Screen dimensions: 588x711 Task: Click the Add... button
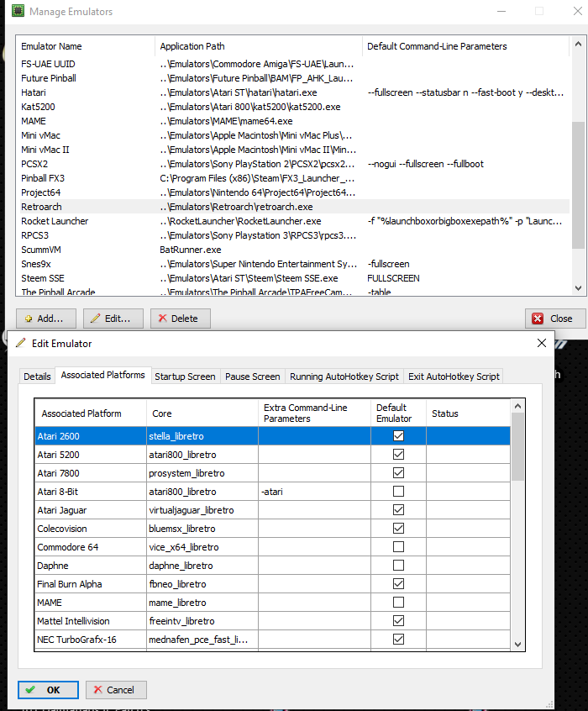pyautogui.click(x=46, y=319)
